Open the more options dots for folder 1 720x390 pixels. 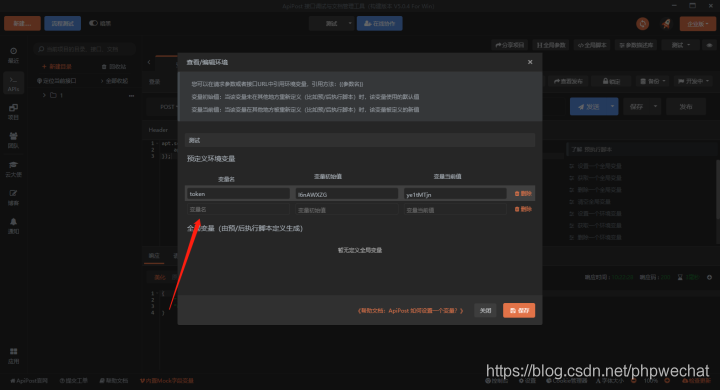131,96
